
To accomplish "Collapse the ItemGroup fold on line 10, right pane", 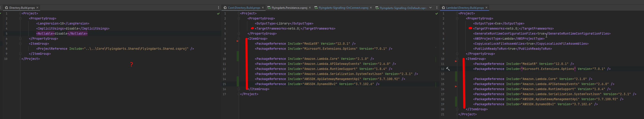I will tap(457, 59).
